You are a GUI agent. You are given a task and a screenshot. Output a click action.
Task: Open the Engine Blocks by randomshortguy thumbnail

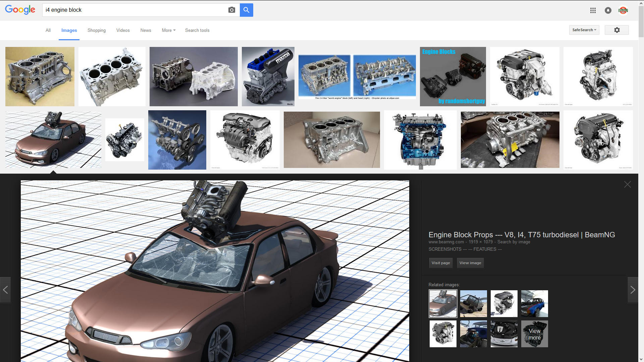(x=453, y=76)
